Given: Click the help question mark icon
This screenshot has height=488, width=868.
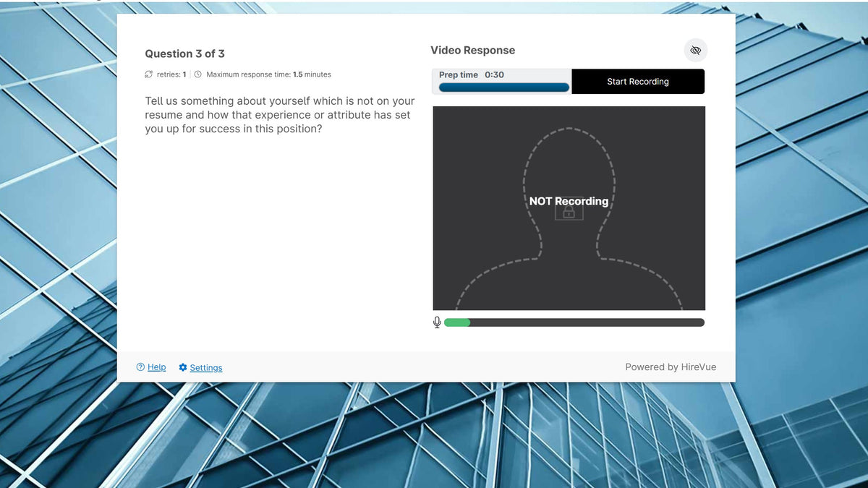Looking at the screenshot, I should pyautogui.click(x=140, y=367).
